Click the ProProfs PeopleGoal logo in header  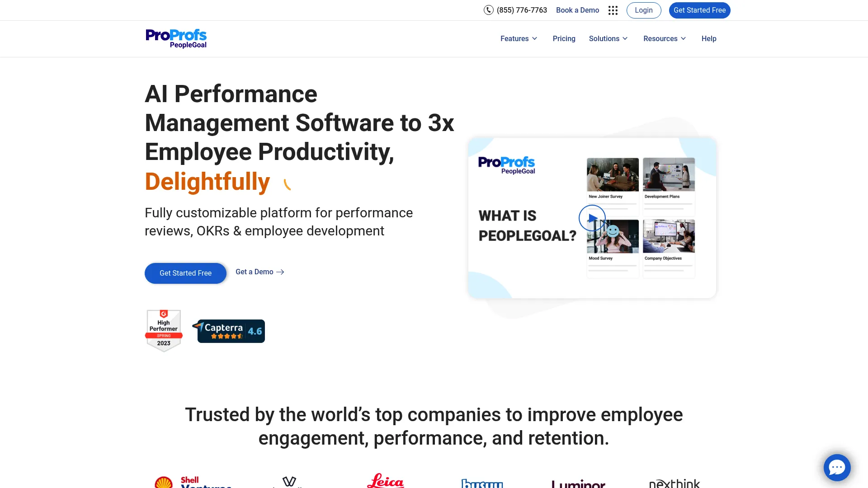click(x=176, y=38)
